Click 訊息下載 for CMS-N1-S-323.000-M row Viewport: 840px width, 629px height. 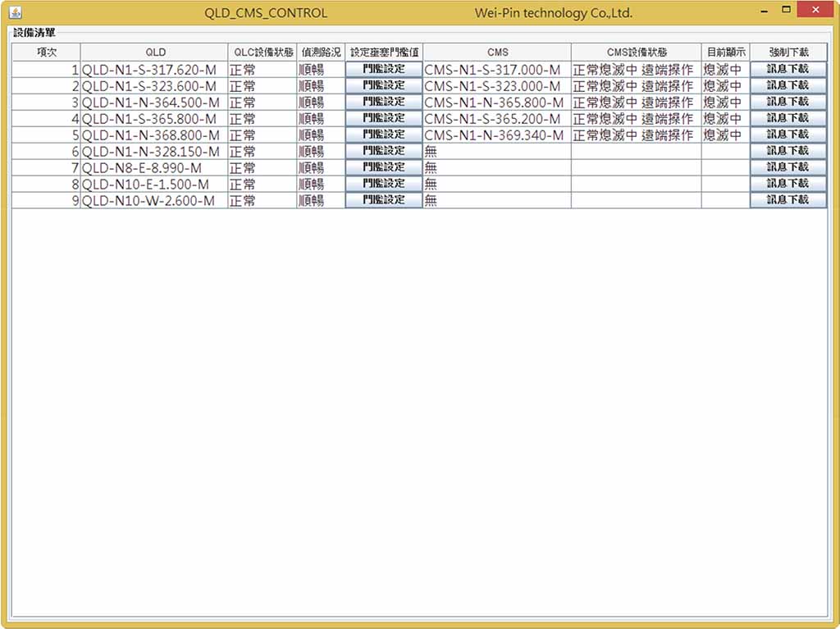788,86
